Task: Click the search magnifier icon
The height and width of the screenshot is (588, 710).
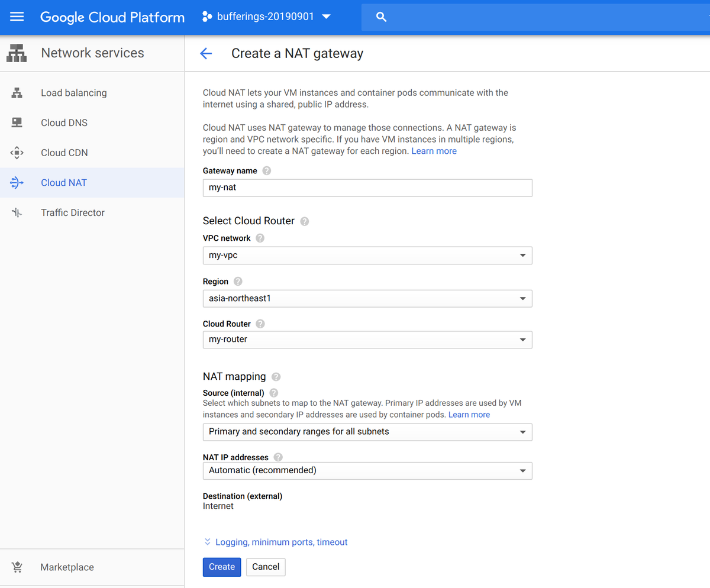Action: click(x=382, y=17)
